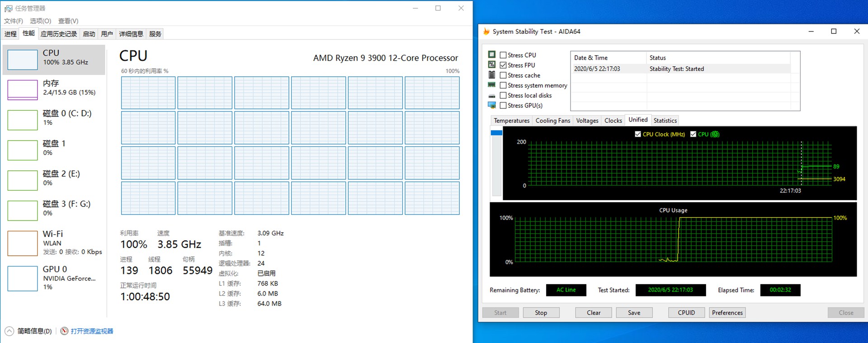
Task: Select the CPU performance thumbnail graph
Action: pyautogui.click(x=23, y=60)
